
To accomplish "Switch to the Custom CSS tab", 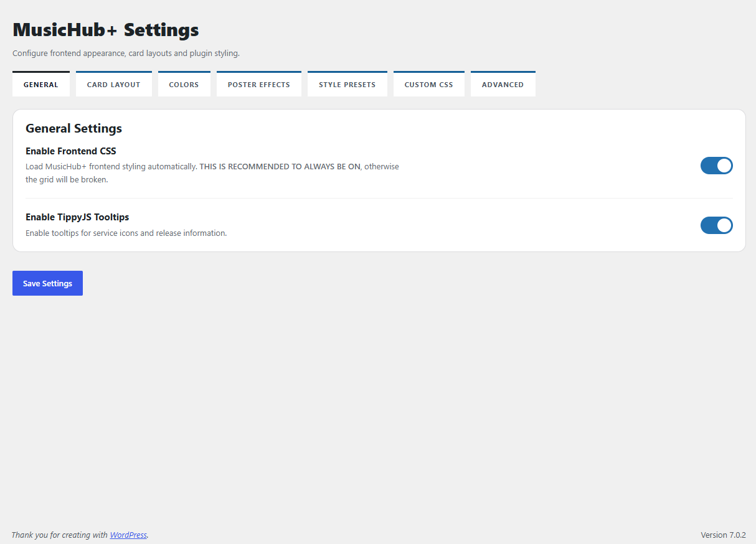I will 429,84.
